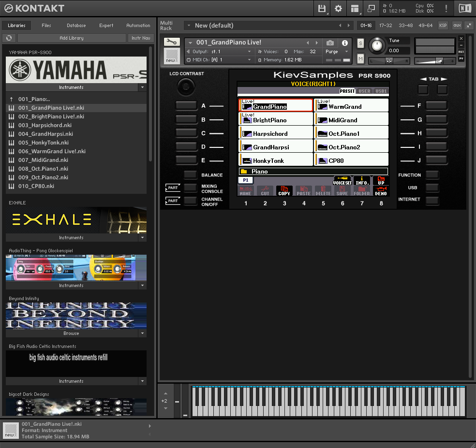Click the Add Library button
This screenshot has height=448, width=476.
point(72,38)
